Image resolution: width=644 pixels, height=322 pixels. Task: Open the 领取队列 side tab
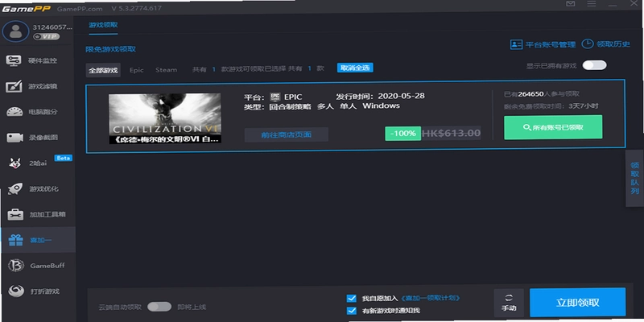point(634,178)
